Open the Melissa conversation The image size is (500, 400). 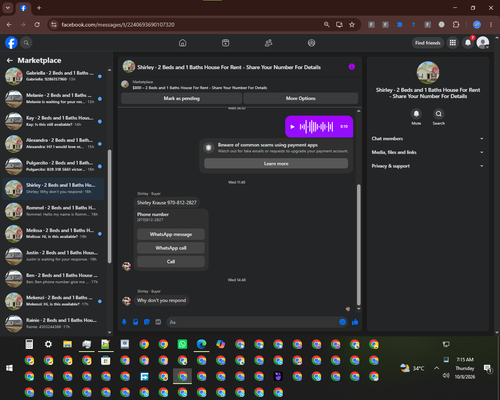pyautogui.click(x=53, y=234)
